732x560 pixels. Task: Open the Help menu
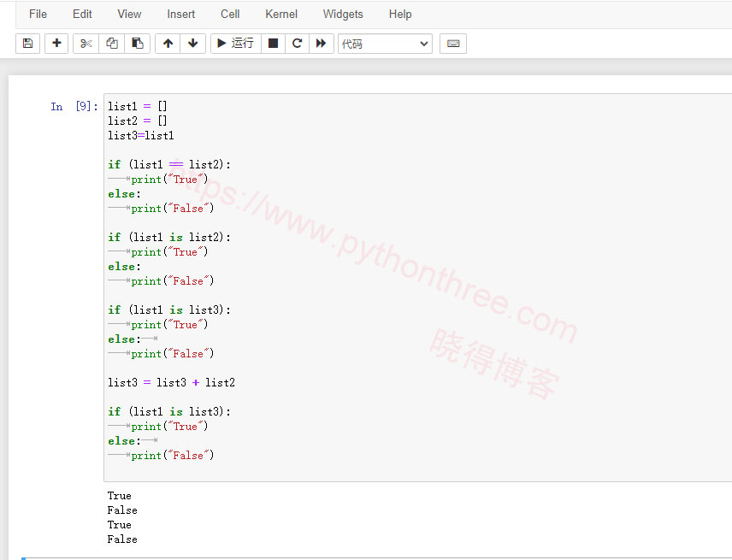400,14
